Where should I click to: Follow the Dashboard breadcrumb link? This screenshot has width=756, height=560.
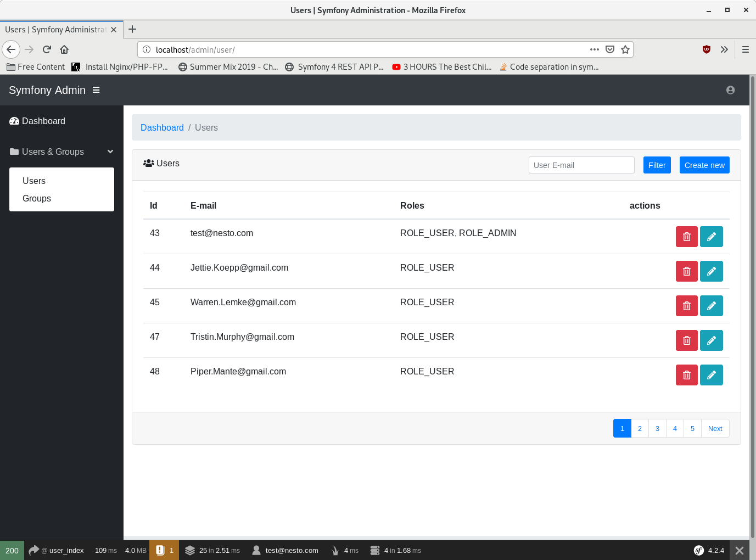tap(162, 127)
